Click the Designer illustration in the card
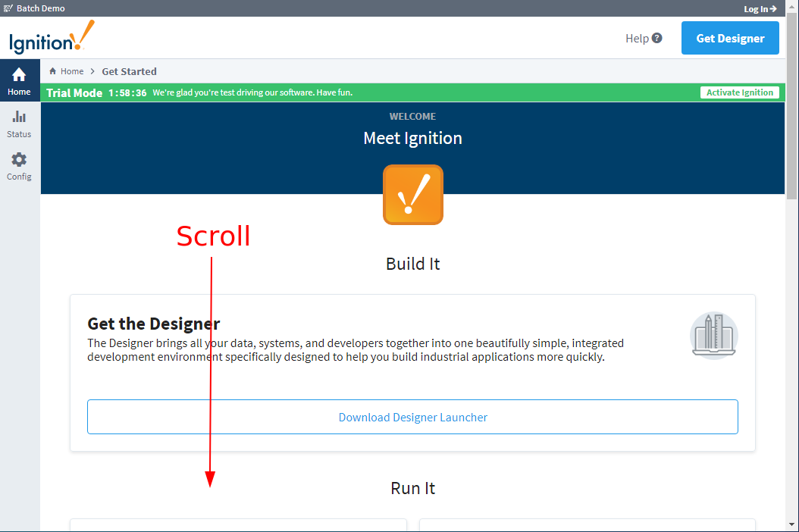 [713, 334]
